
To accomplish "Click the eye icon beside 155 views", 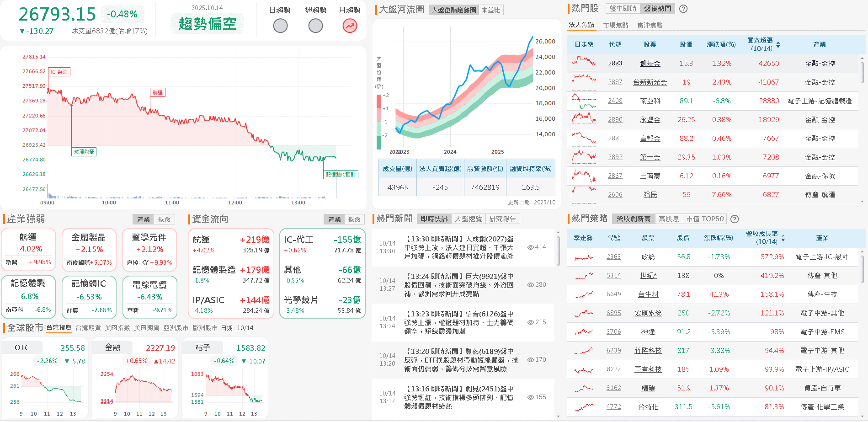I will pyautogui.click(x=530, y=397).
